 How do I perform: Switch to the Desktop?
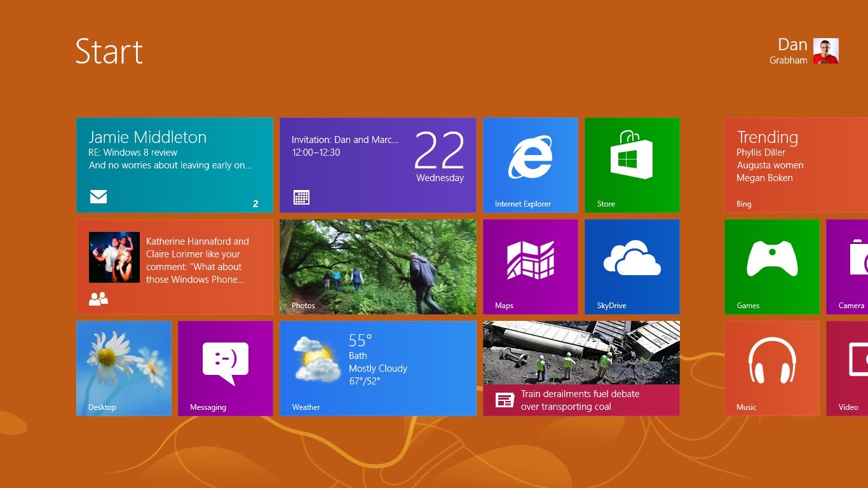coord(123,368)
